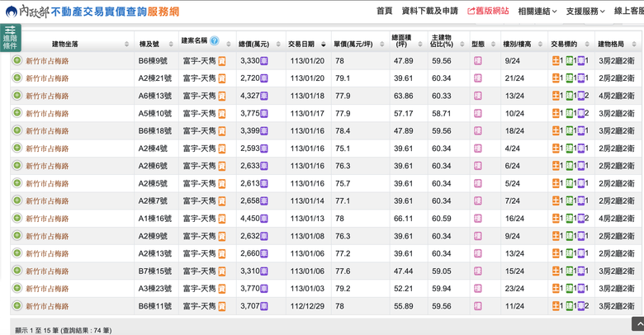
Task: Click orange 資 icon in A2棟21號 row
Action: pos(222,78)
